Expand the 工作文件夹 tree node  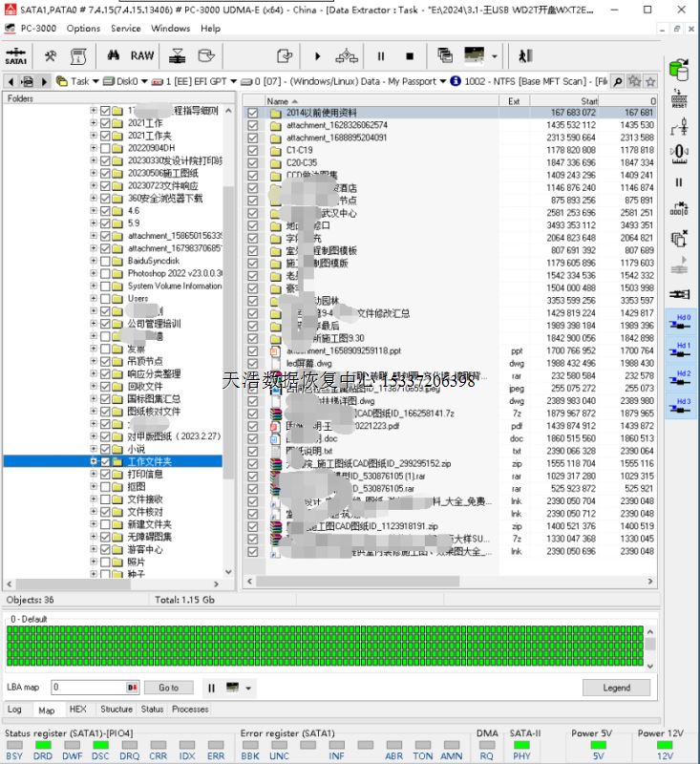pos(94,461)
